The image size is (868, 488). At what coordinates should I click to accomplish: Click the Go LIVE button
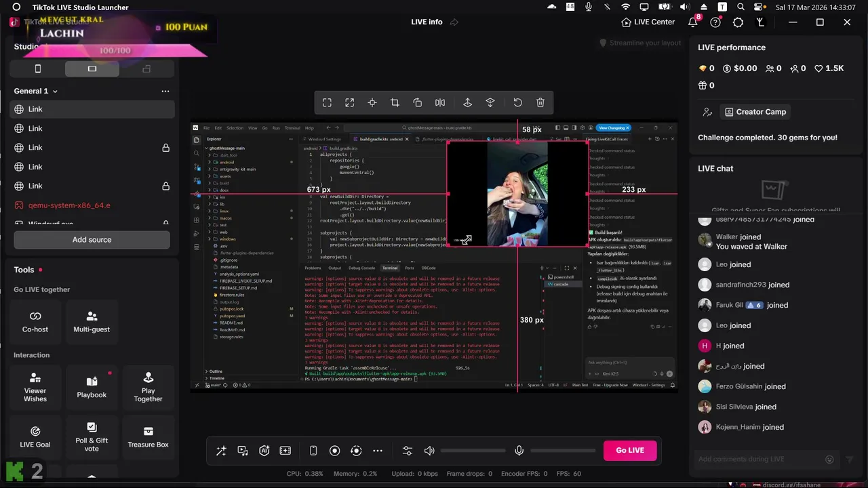click(630, 450)
